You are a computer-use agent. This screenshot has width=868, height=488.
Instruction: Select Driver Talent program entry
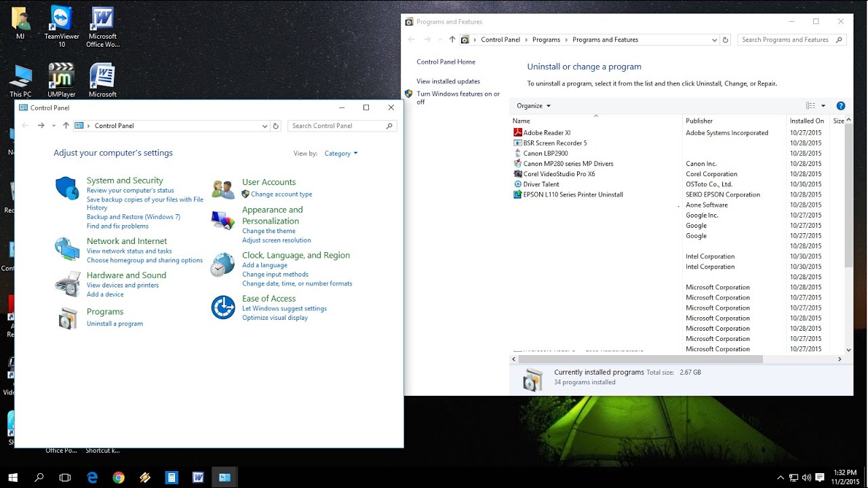541,184
